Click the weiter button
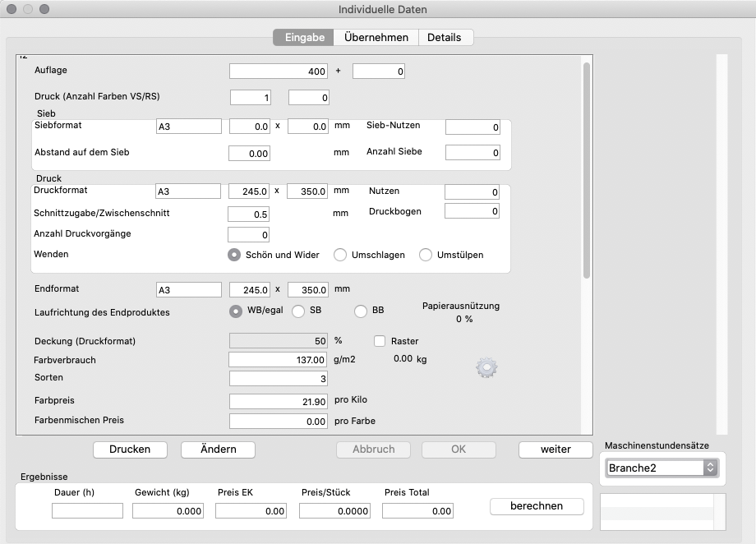 (x=555, y=449)
